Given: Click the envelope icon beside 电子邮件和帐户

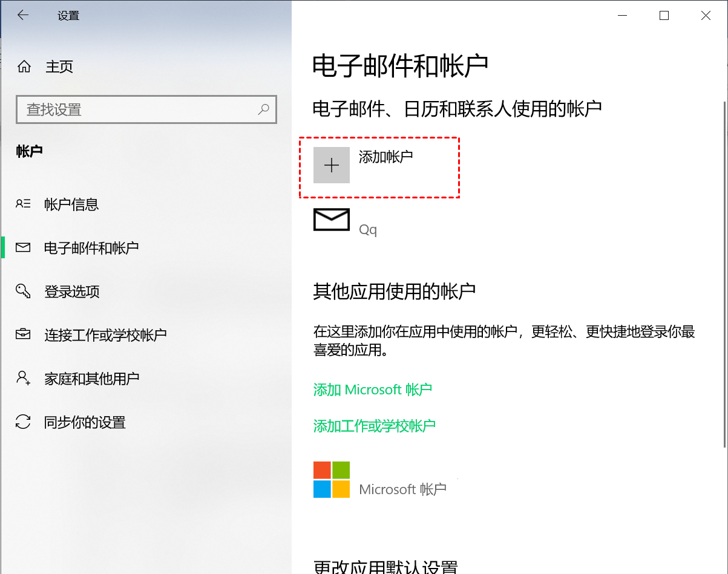Looking at the screenshot, I should click(23, 248).
